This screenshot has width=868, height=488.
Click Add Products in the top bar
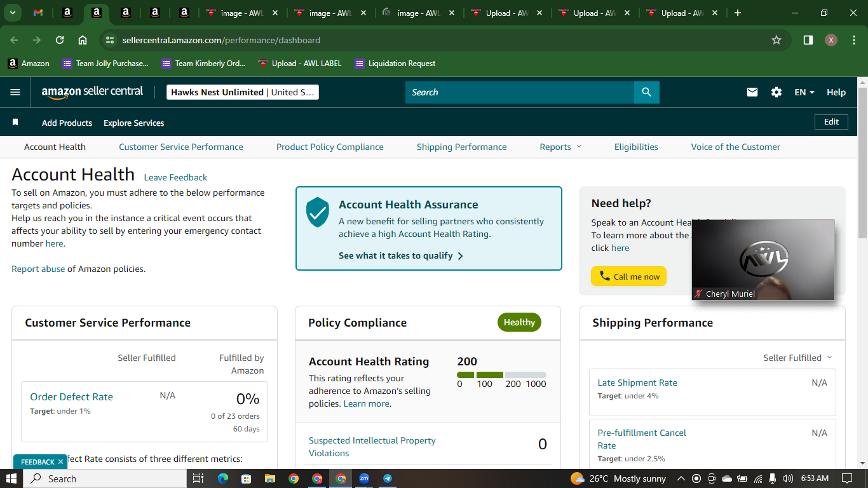pos(67,123)
